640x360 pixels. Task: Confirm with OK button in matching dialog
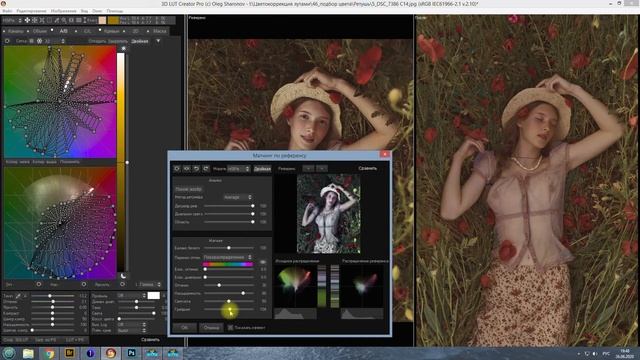point(184,327)
